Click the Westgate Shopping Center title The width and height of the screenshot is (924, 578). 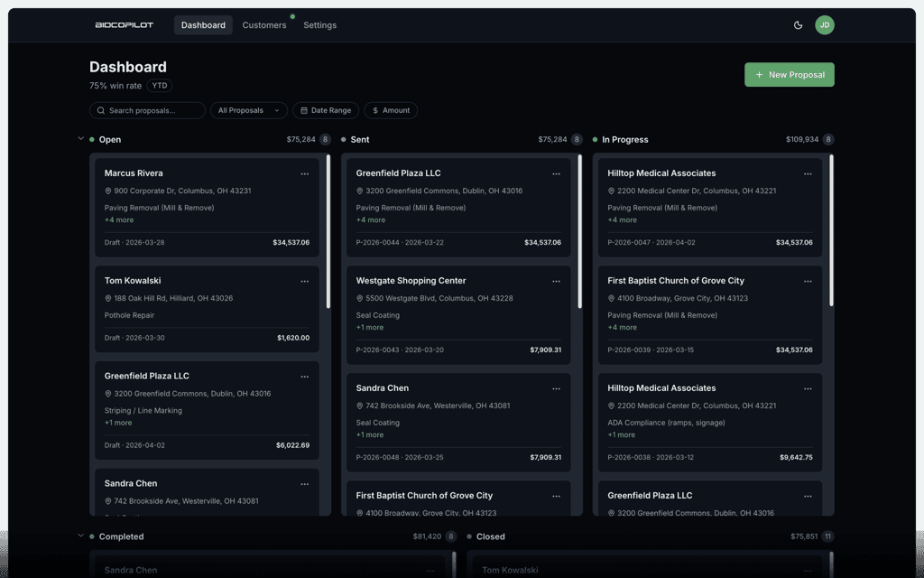(x=411, y=280)
